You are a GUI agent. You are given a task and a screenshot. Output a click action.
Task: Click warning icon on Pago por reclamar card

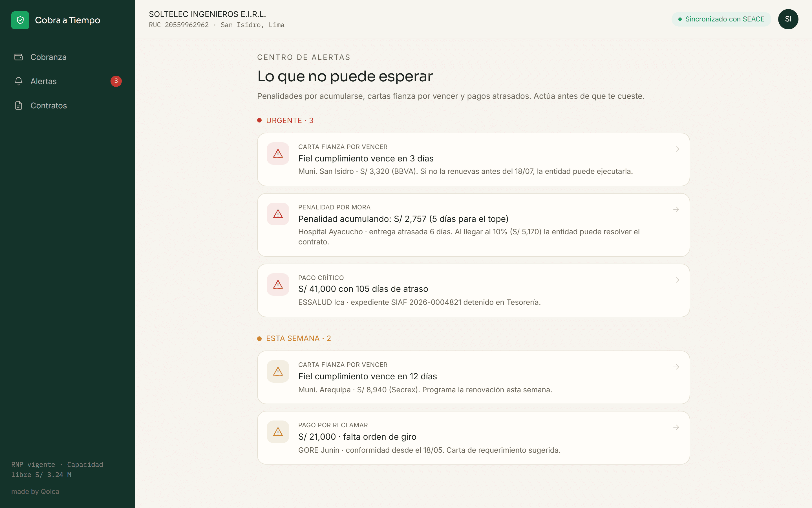point(278,432)
